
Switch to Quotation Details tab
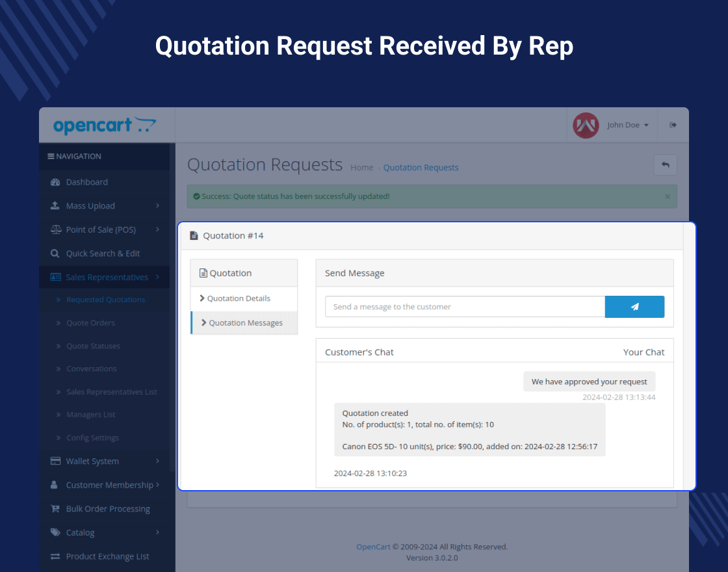[244, 298]
